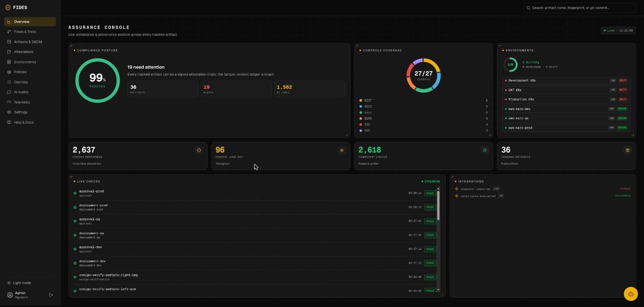Click the shield icon on Compliant Checks

click(x=485, y=150)
